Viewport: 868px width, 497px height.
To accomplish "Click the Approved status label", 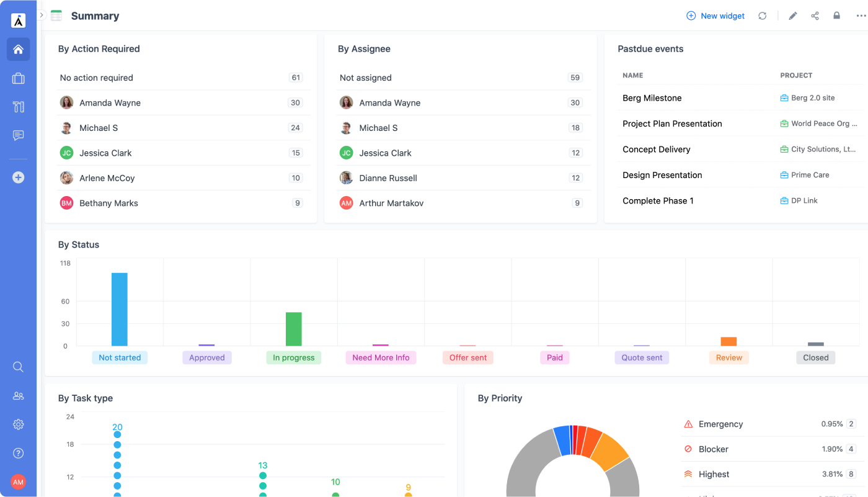I will click(207, 357).
